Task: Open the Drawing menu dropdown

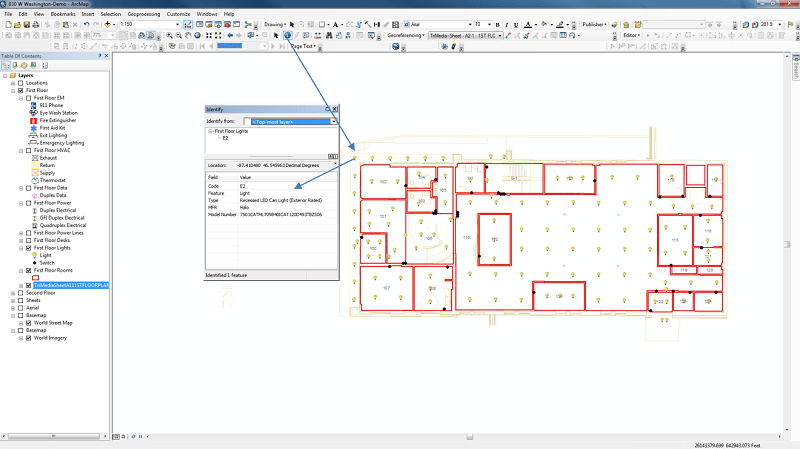Action: tap(275, 24)
